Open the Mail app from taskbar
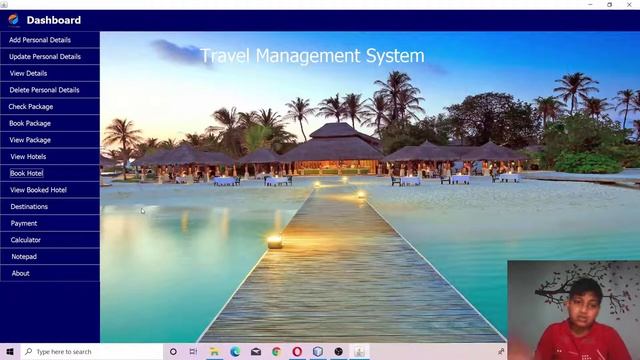Image resolution: width=640 pixels, height=360 pixels. point(256,351)
